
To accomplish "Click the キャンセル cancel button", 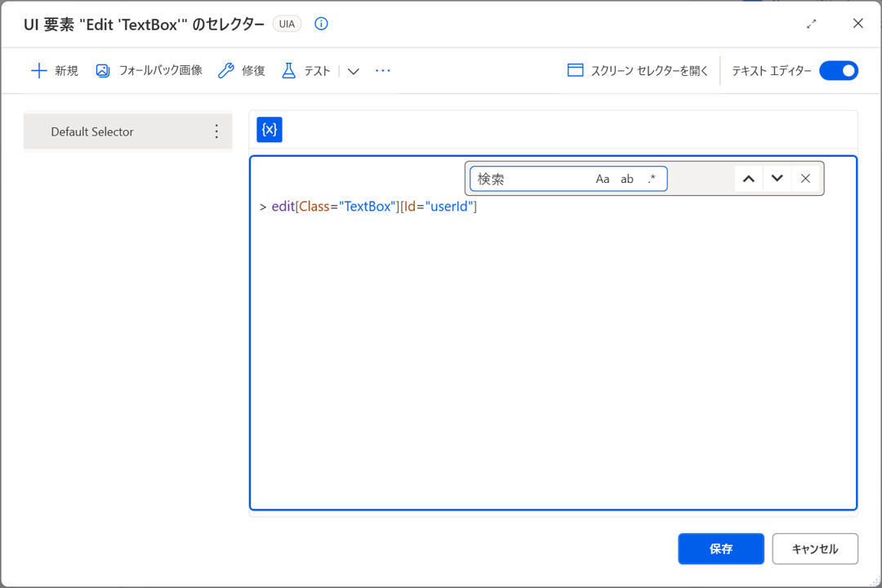I will pos(815,549).
